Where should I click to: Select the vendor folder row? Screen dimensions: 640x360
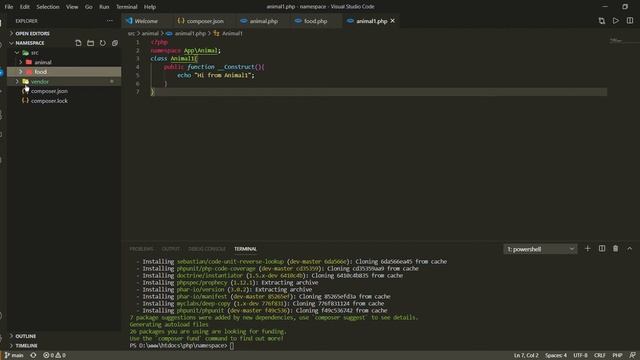coord(64,81)
